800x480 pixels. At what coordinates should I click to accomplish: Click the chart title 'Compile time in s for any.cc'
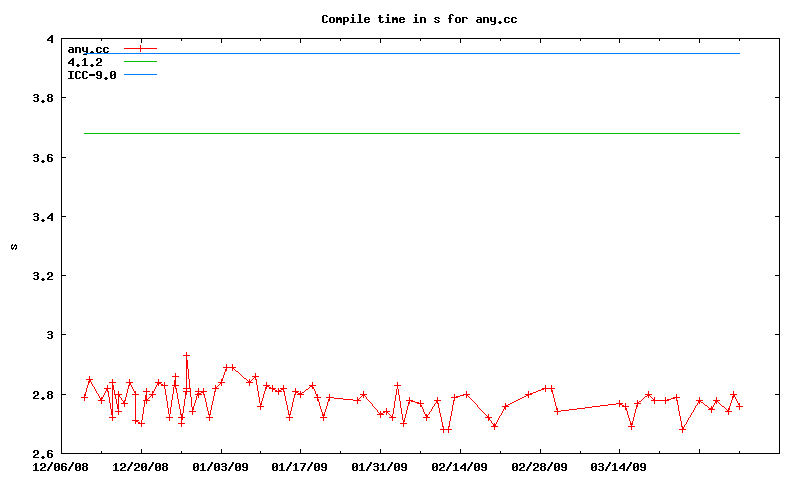pos(419,19)
